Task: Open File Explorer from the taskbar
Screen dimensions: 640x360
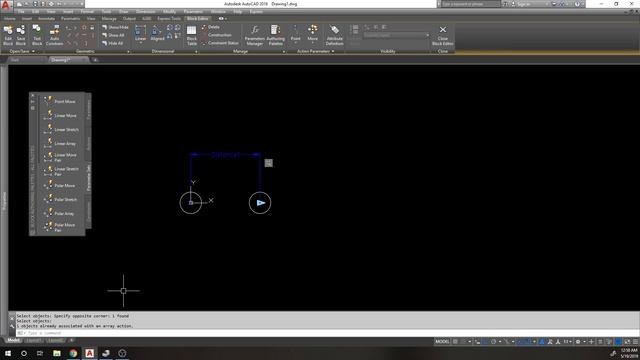Action: coord(57,353)
